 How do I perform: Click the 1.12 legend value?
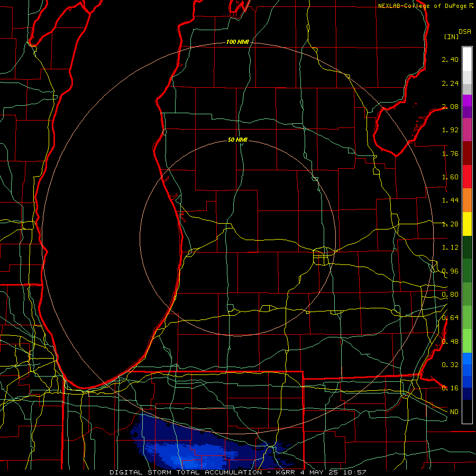(x=450, y=248)
